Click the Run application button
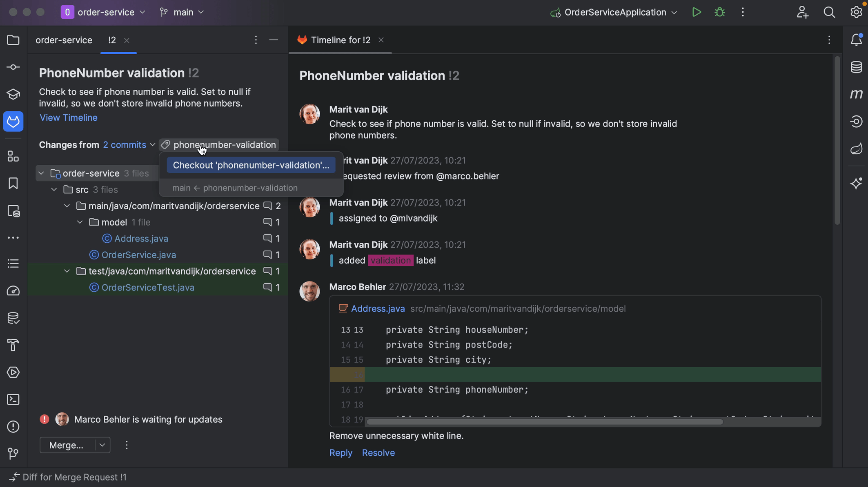 696,12
